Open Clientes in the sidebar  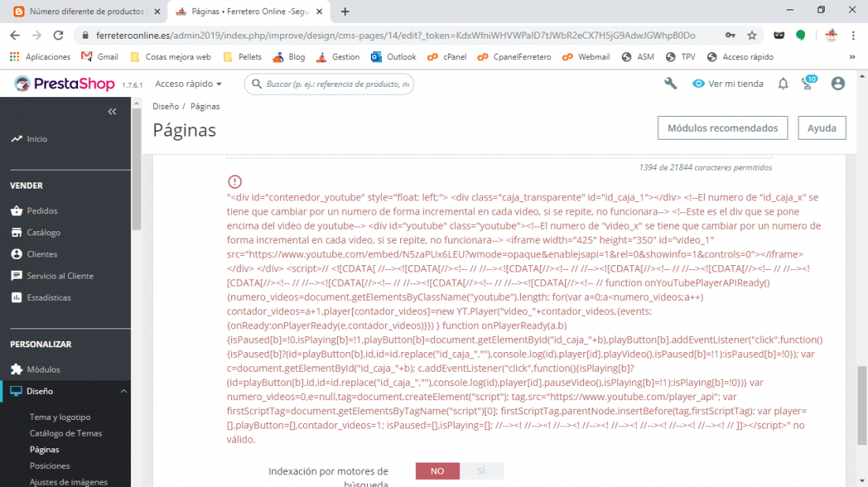point(42,254)
